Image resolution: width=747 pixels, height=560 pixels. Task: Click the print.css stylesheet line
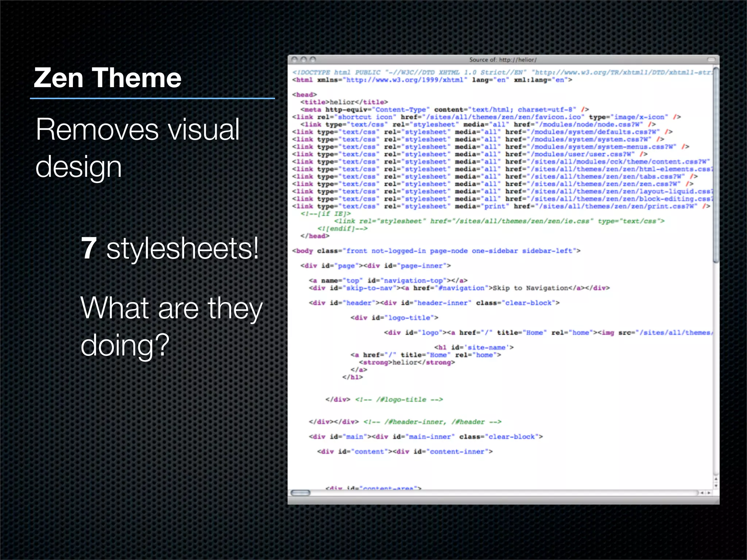point(501,206)
